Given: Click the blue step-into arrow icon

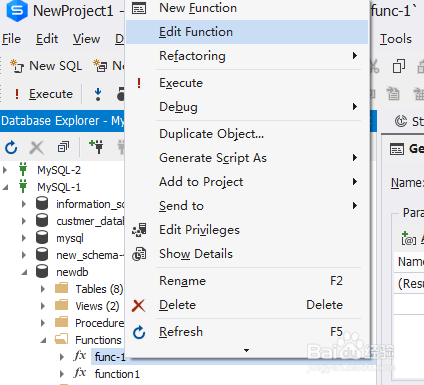Looking at the screenshot, I should 98,94.
